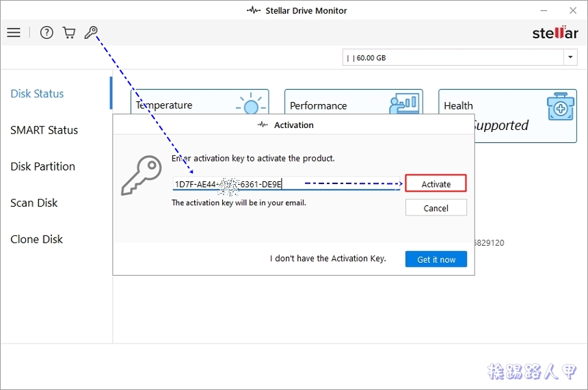Click the Performance chart icon
This screenshot has height=390, width=588.
coord(404,103)
